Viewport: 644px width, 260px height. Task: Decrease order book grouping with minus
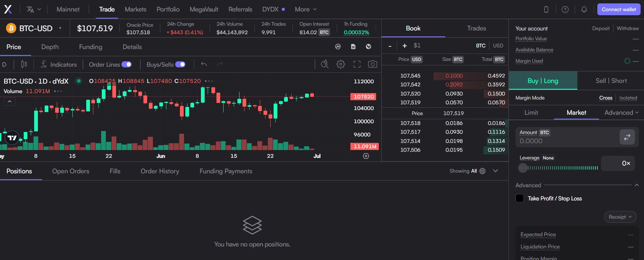coord(390,46)
